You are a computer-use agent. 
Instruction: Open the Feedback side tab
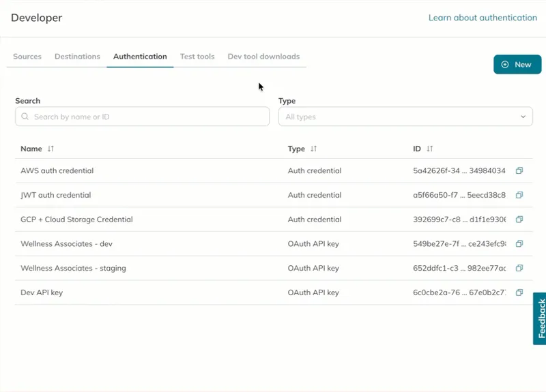tap(540, 318)
